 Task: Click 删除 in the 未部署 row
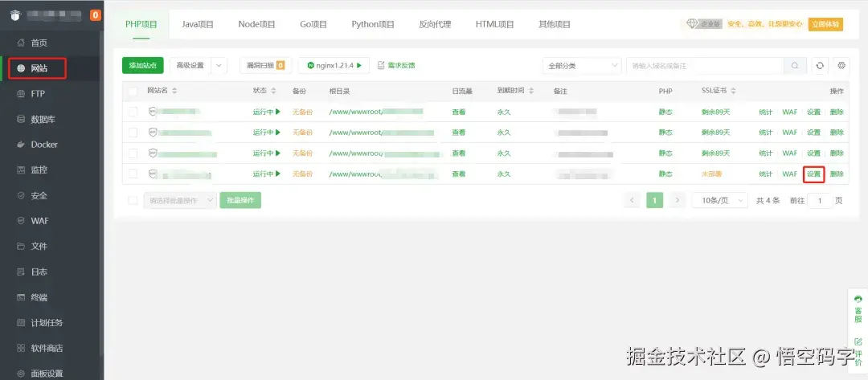[837, 174]
